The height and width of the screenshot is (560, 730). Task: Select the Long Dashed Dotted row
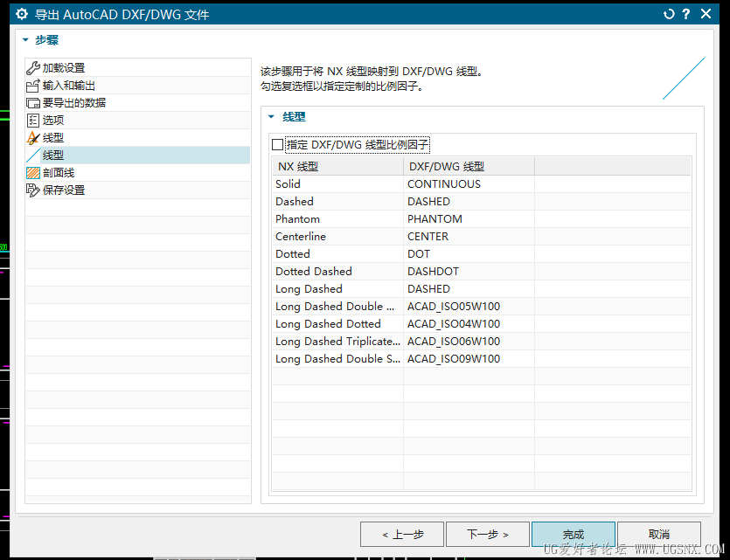tap(338, 324)
